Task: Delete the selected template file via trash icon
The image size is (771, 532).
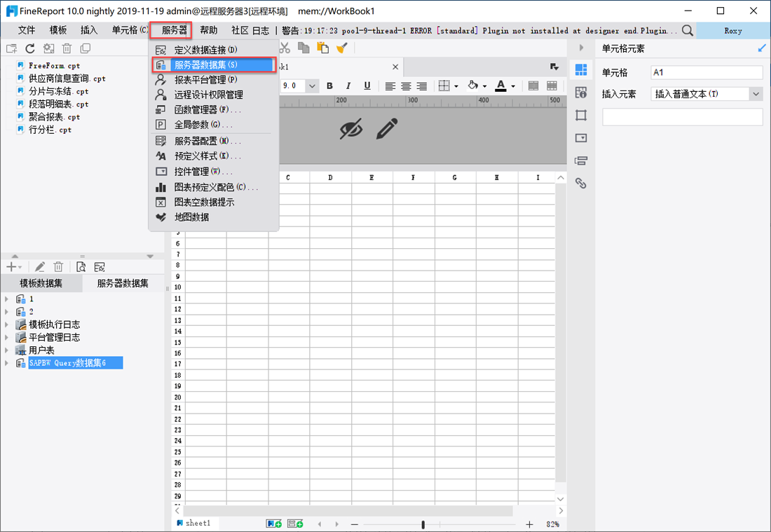Action: point(67,48)
